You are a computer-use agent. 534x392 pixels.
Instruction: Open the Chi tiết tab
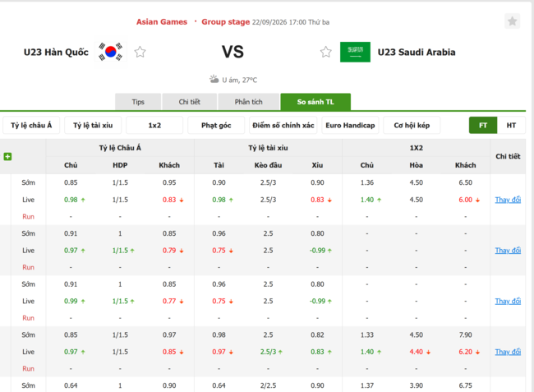pyautogui.click(x=189, y=102)
